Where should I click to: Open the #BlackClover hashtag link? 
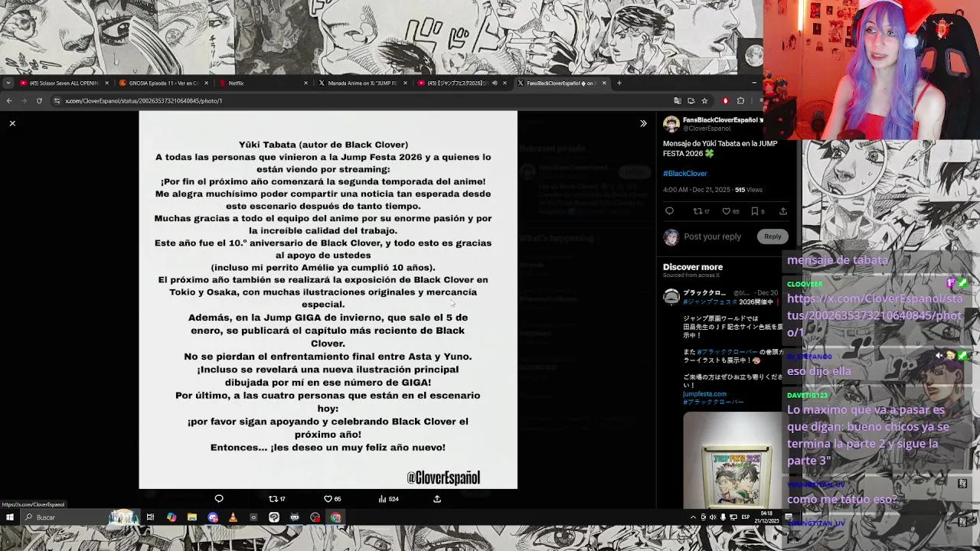(x=684, y=174)
